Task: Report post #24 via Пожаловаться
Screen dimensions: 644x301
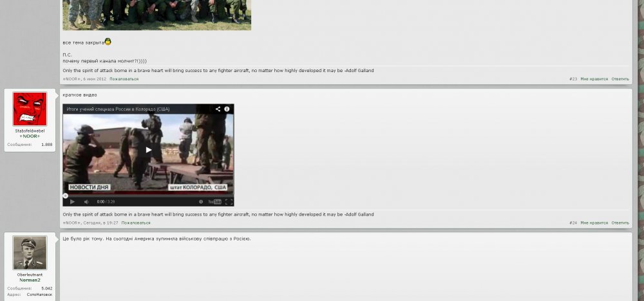Action: 136,223
